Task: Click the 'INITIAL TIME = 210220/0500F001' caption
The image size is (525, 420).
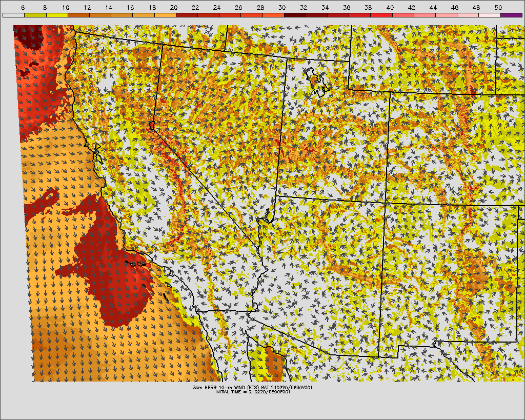Action: click(253, 392)
